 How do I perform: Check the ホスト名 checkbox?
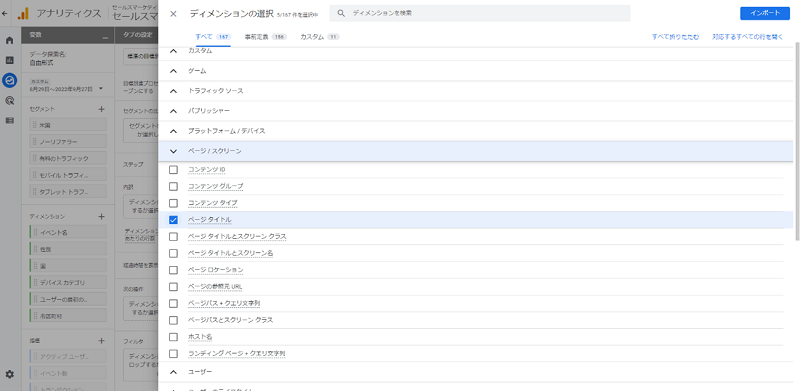[x=173, y=337]
